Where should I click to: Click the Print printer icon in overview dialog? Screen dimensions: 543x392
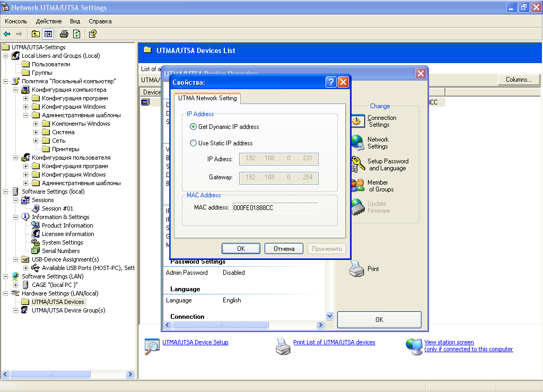pos(357,269)
